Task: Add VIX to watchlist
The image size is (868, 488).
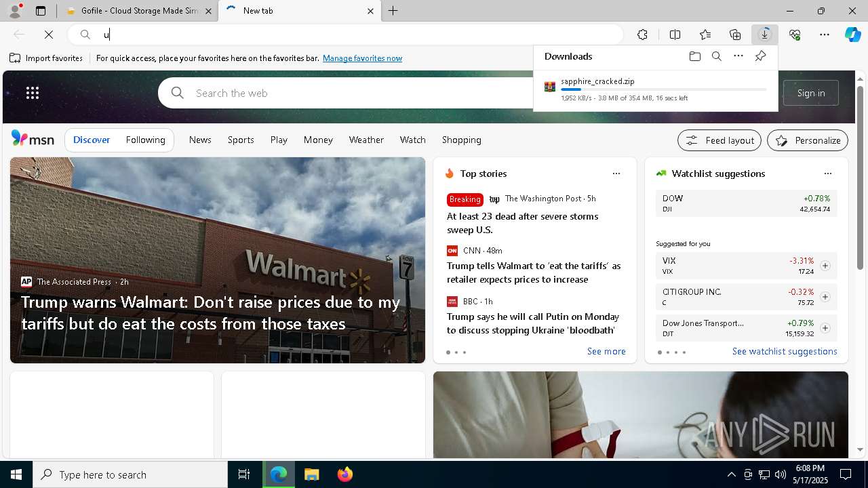Action: tap(825, 266)
